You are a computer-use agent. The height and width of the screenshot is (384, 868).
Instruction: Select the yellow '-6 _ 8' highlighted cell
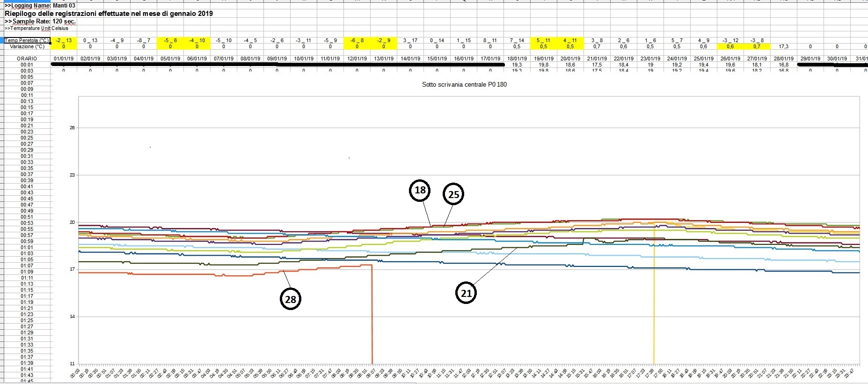coord(357,40)
